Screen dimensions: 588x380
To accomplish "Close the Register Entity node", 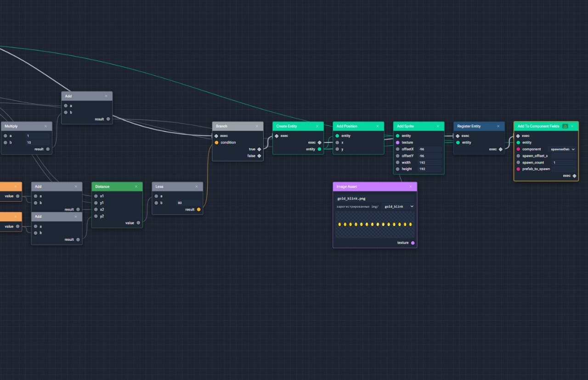I will coord(498,126).
